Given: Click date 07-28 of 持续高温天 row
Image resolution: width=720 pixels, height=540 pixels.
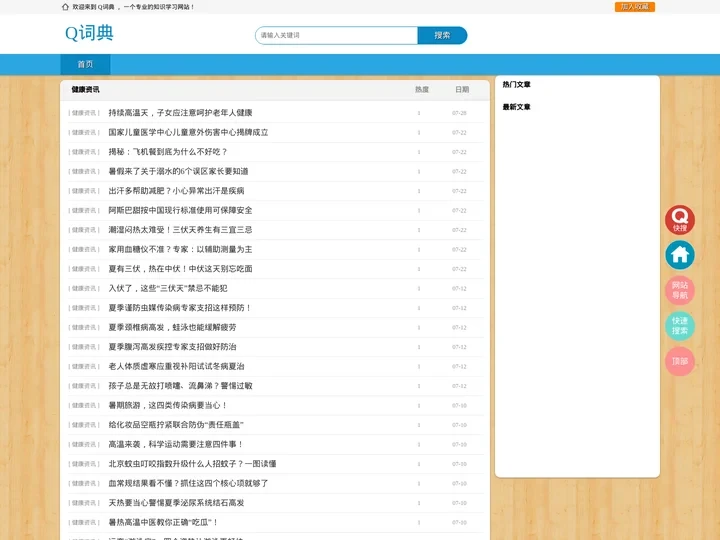Looking at the screenshot, I should pos(459,113).
